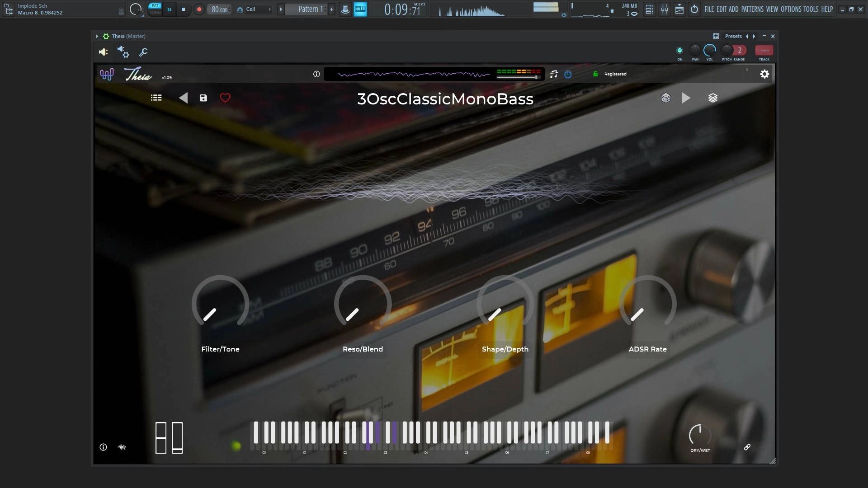Switch to PAT mode
The width and height of the screenshot is (868, 488).
[155, 6]
